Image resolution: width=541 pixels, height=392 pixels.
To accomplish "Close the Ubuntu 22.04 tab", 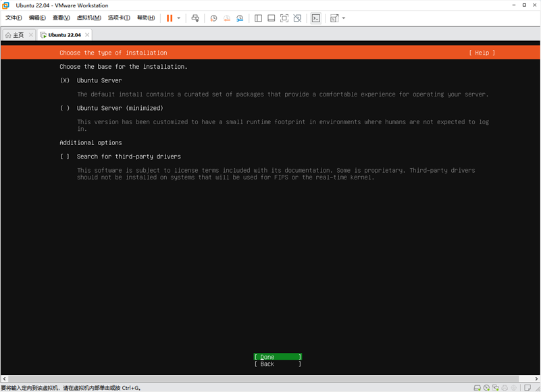I will pyautogui.click(x=87, y=35).
